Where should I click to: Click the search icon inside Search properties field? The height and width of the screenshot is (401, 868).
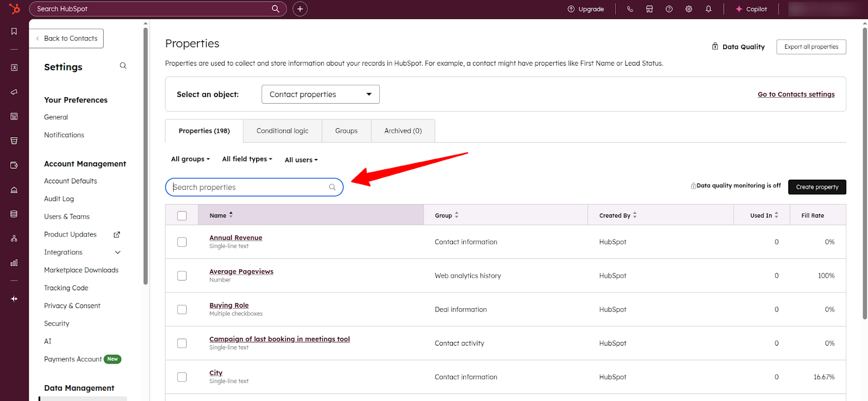(332, 187)
